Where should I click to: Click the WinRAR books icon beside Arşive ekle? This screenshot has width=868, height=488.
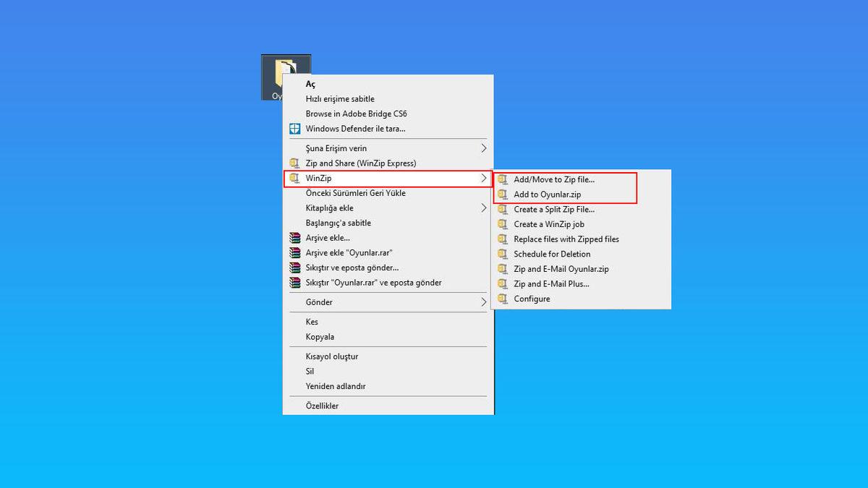[294, 237]
